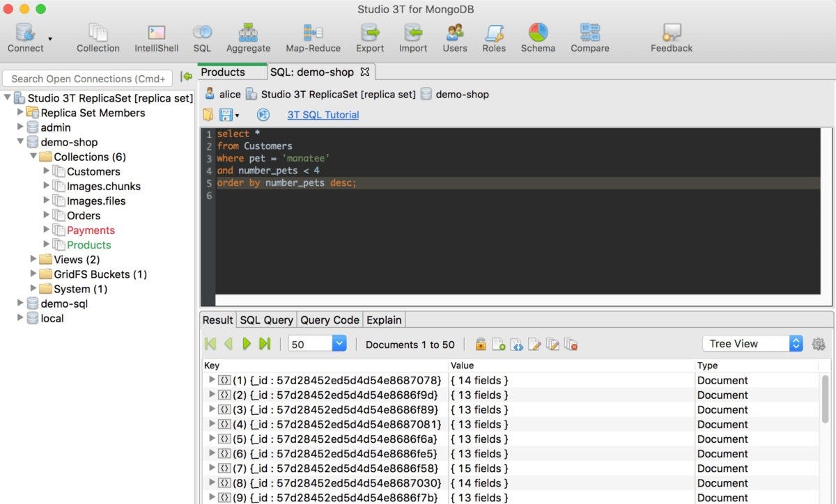
Task: Expand the demo-sql connection
Action: (x=21, y=304)
